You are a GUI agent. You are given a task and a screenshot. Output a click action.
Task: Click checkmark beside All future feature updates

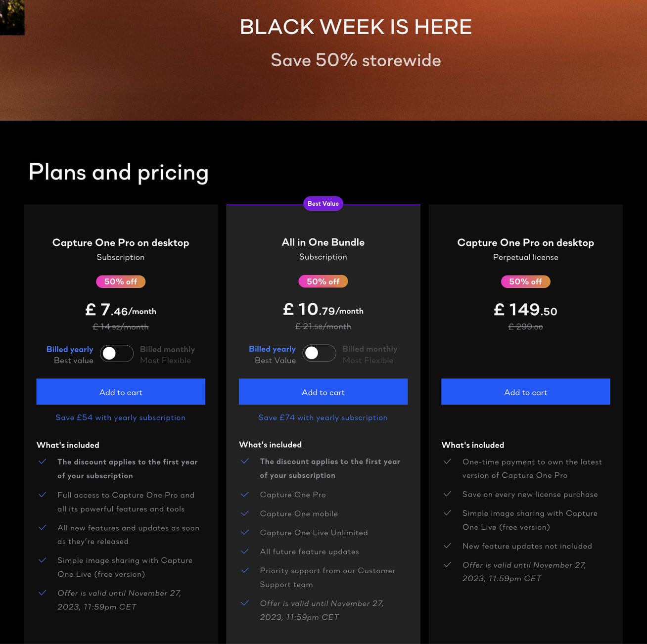click(245, 551)
